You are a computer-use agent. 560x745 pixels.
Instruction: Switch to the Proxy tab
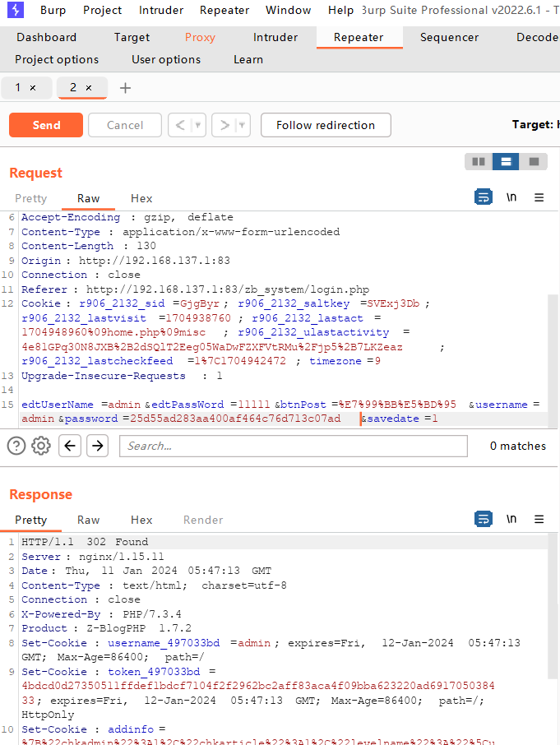(200, 37)
